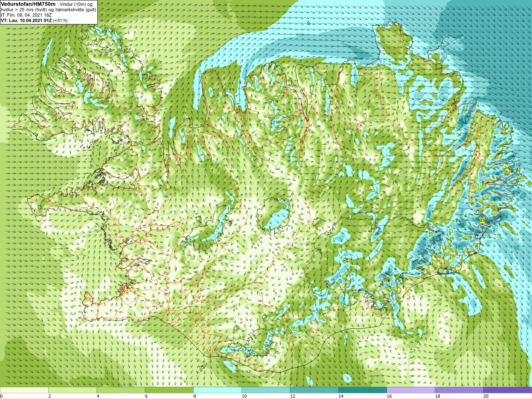Click the legend scale number 8

[x=195, y=396]
